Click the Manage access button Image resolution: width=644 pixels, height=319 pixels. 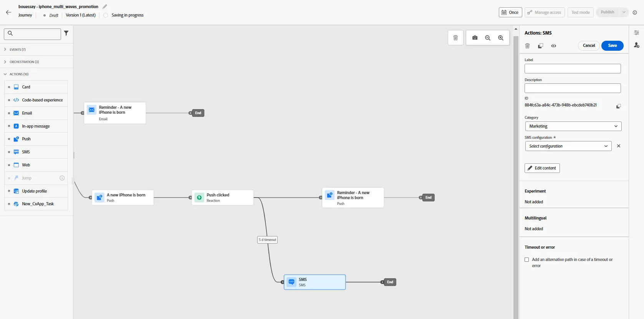click(545, 12)
